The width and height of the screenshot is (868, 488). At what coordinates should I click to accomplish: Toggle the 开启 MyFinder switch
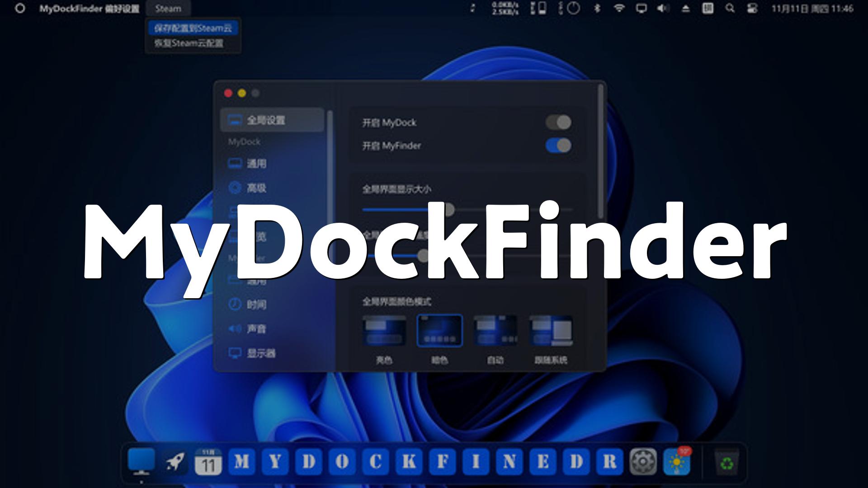click(558, 145)
